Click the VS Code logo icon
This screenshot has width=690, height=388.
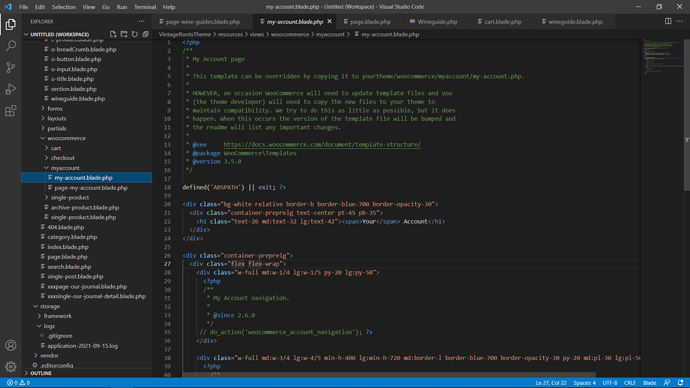8,7
